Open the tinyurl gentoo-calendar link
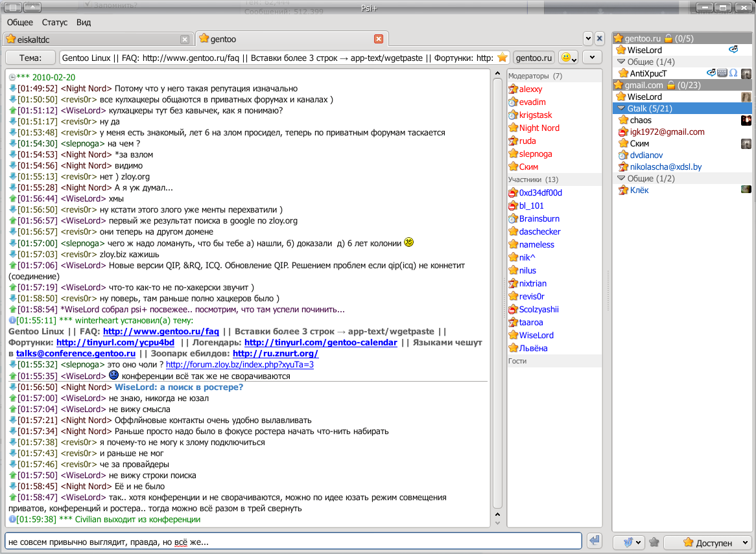Viewport: 756px width, 554px height. pos(320,342)
